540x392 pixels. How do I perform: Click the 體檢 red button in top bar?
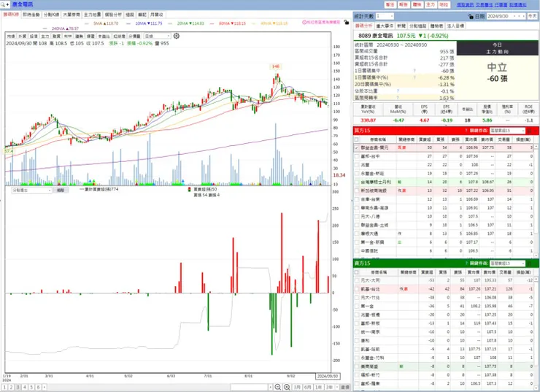point(417,4)
